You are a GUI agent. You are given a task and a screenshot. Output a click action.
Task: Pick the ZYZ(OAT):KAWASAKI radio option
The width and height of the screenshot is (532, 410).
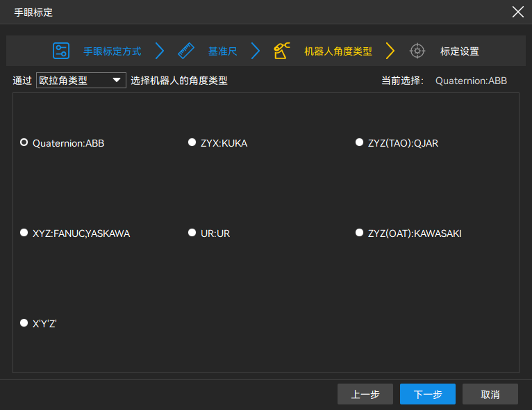coord(360,233)
